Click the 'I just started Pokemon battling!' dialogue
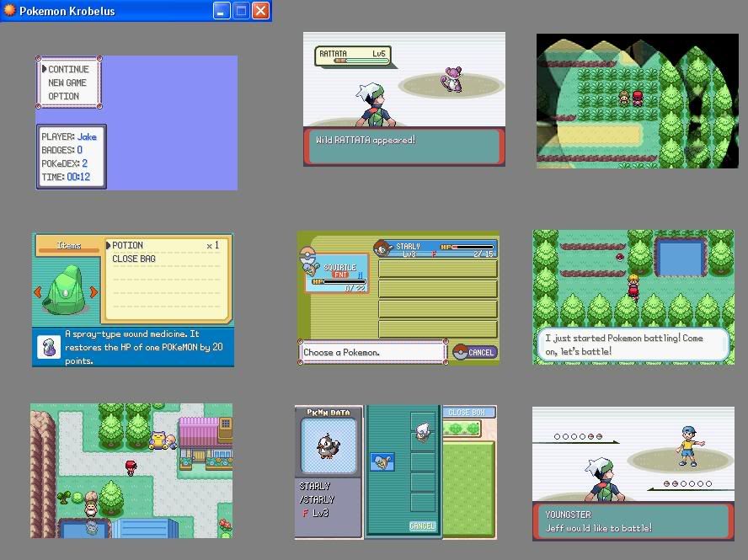Viewport: 748px width, 560px height. (x=633, y=345)
